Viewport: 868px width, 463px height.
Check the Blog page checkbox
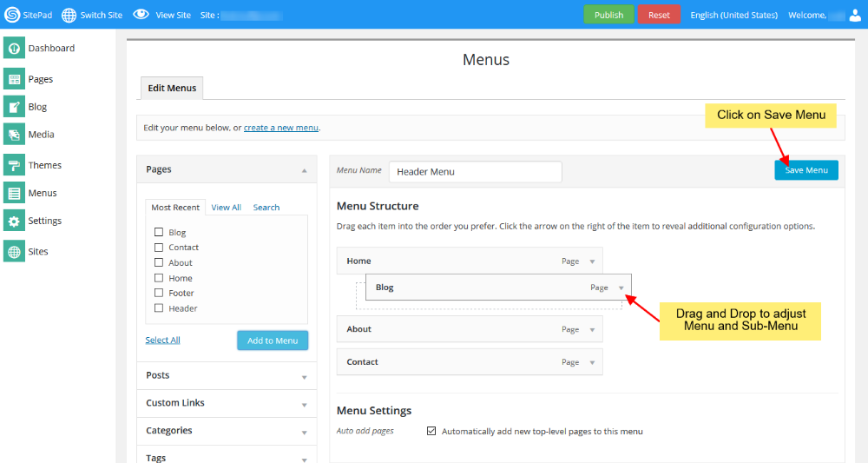coord(159,232)
